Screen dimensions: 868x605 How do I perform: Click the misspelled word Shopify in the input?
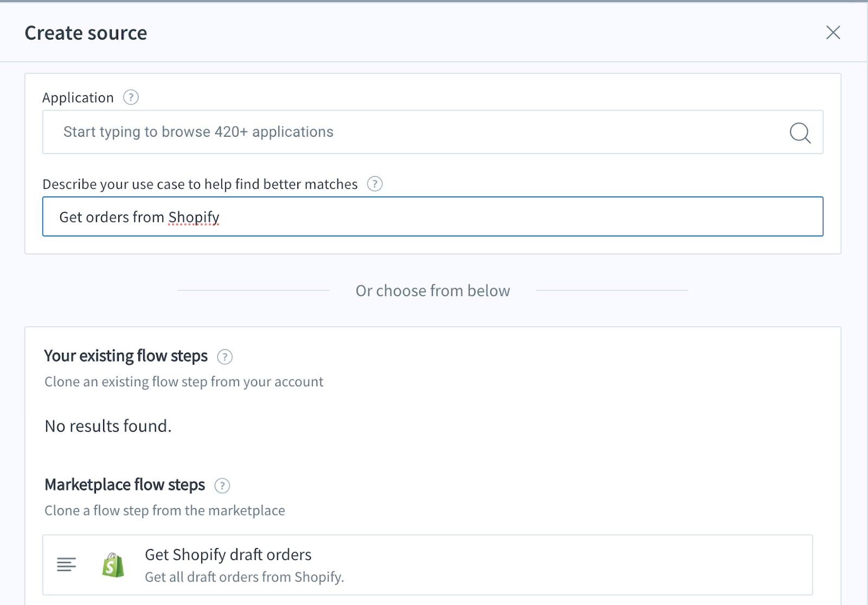pyautogui.click(x=193, y=216)
